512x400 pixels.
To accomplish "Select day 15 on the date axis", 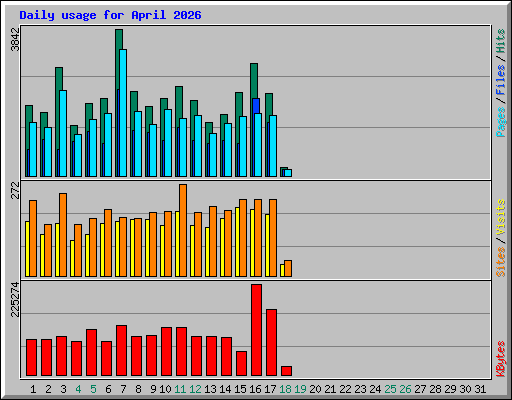I will point(240,389).
